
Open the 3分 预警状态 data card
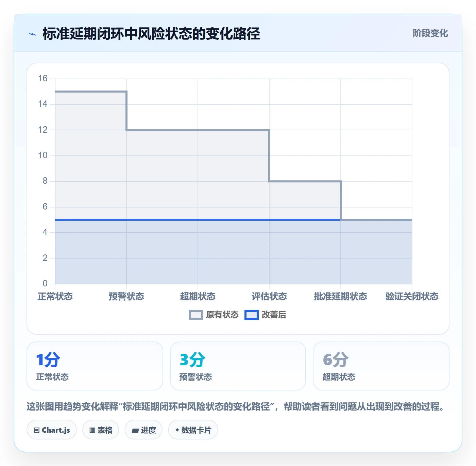pyautogui.click(x=238, y=366)
